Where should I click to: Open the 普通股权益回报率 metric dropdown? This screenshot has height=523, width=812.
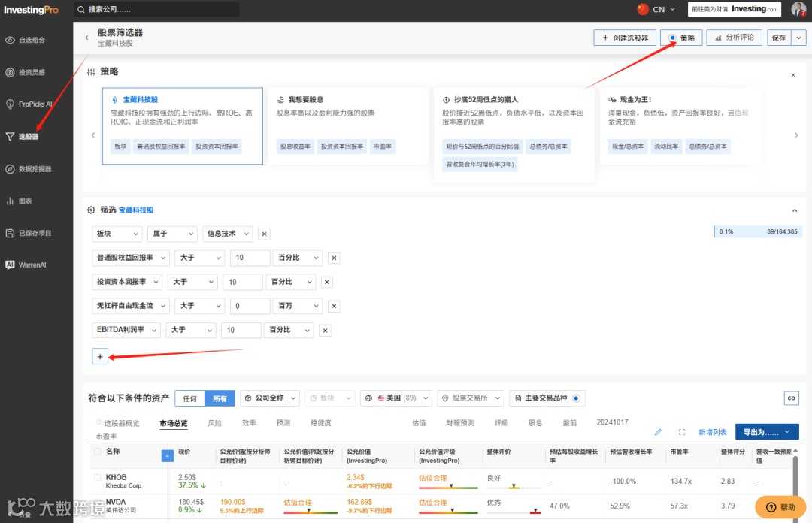(131, 258)
